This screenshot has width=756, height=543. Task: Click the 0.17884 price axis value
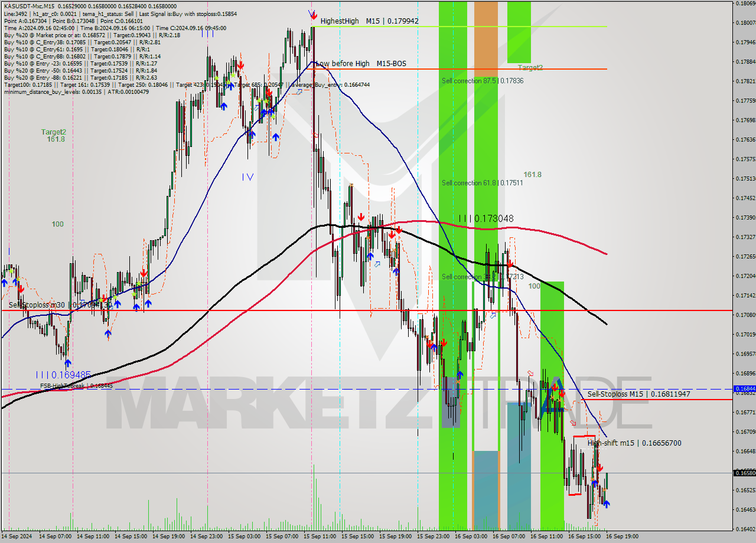[746, 61]
